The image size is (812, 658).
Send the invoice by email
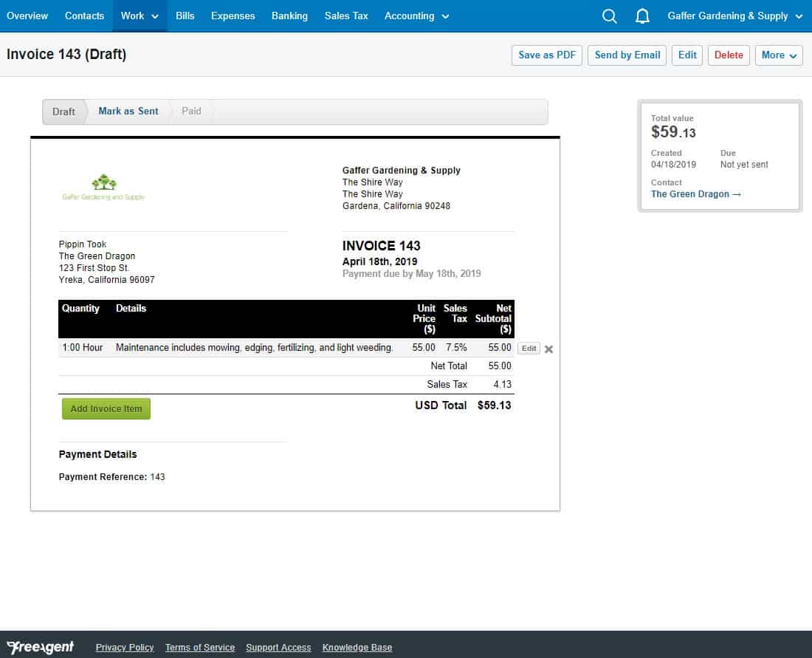click(627, 55)
